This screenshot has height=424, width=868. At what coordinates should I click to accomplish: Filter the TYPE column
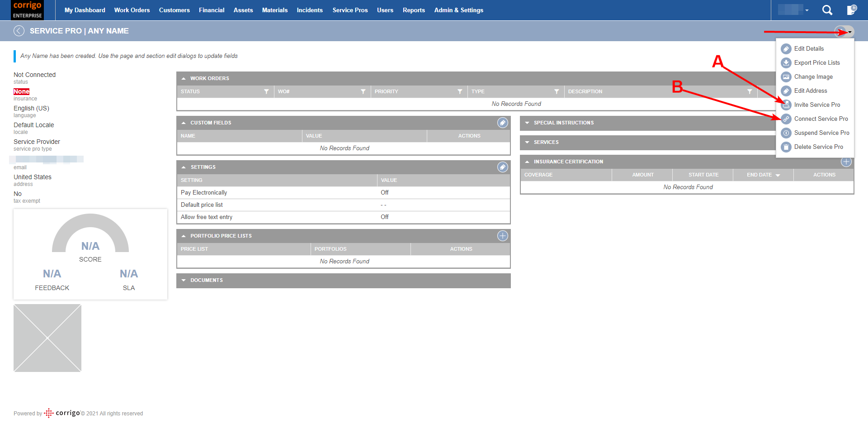click(557, 91)
